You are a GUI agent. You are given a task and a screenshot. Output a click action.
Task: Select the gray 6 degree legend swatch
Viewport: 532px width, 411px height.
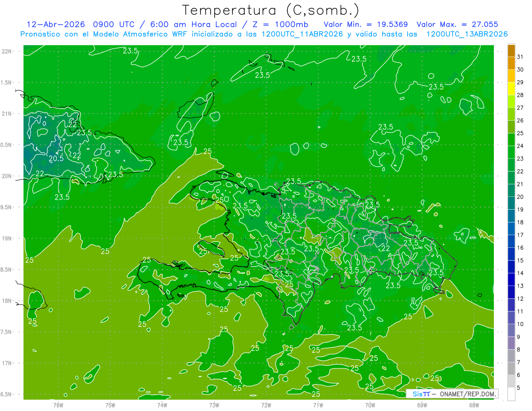(x=511, y=369)
